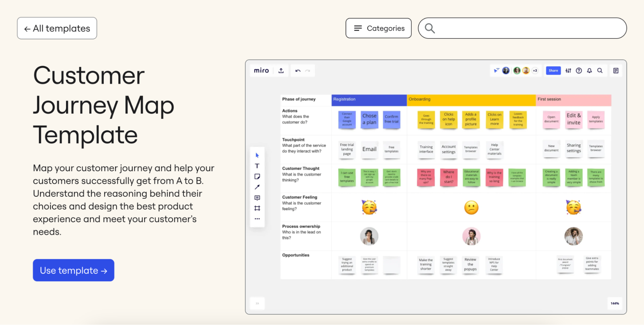This screenshot has height=325, width=644.
Task: Open the Comment tool
Action: [257, 198]
